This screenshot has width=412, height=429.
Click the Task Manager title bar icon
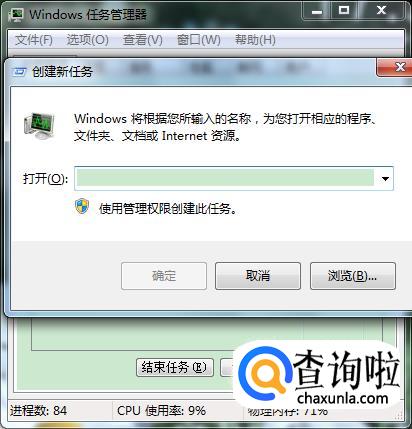17,14
